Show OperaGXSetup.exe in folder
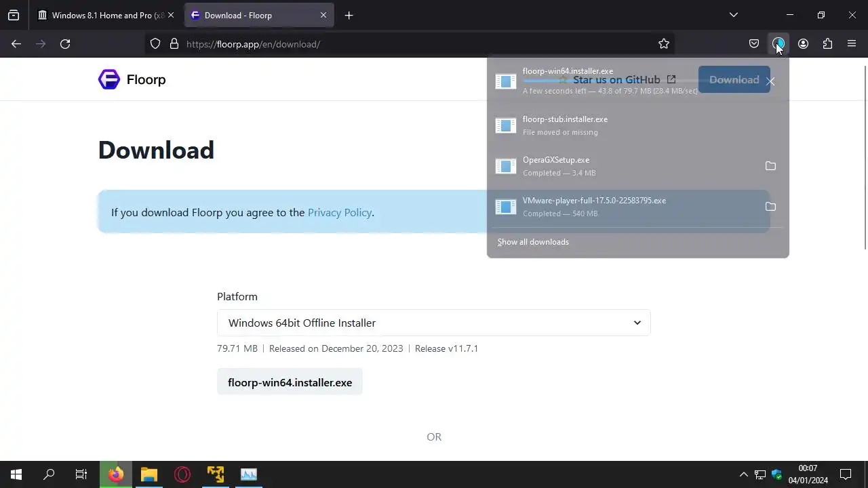868x488 pixels. click(770, 166)
